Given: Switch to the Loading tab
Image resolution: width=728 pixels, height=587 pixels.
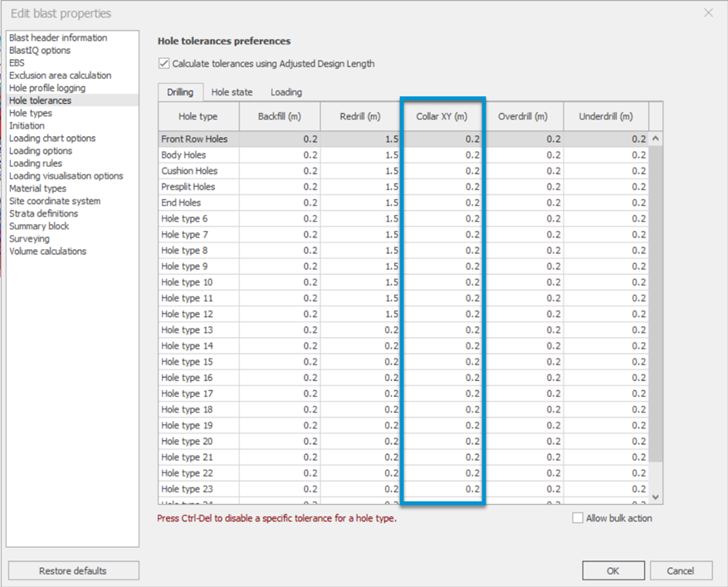Looking at the screenshot, I should pos(286,92).
